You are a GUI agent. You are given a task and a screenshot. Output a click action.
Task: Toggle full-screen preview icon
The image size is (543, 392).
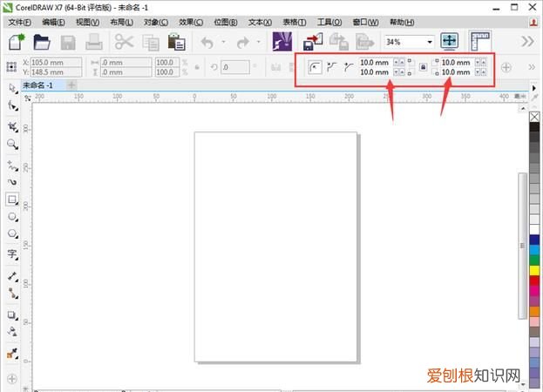(x=450, y=41)
